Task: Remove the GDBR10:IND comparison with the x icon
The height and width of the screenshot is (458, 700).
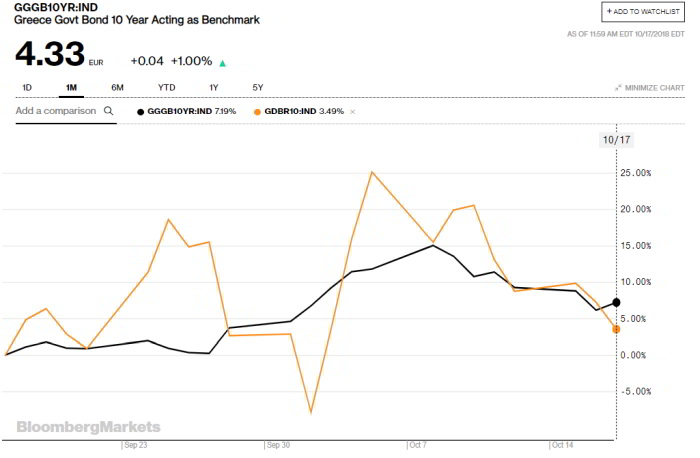Action: 352,111
